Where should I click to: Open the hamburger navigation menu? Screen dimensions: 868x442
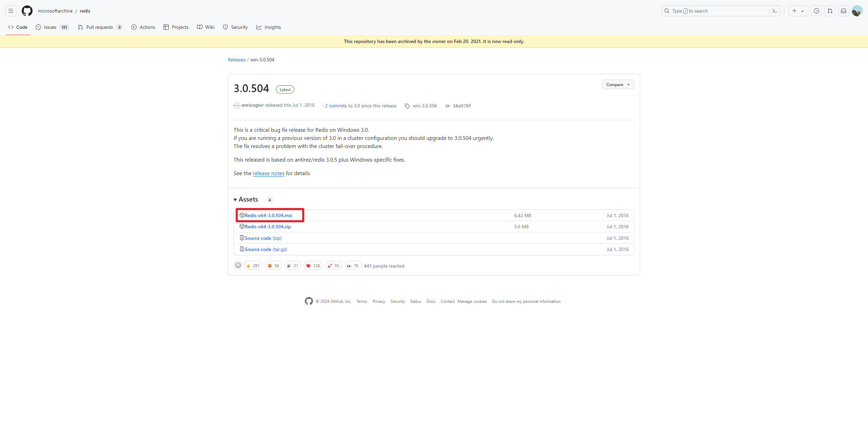coord(11,11)
